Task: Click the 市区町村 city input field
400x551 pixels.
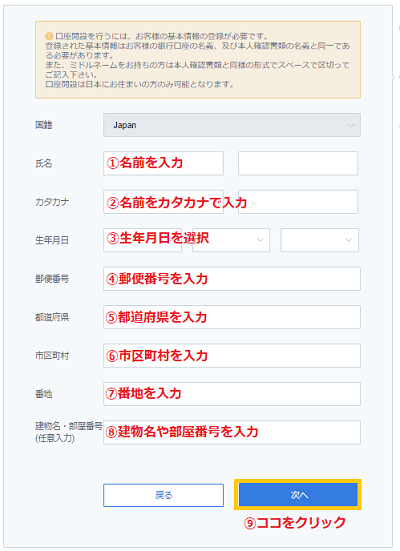Action: pos(232,356)
